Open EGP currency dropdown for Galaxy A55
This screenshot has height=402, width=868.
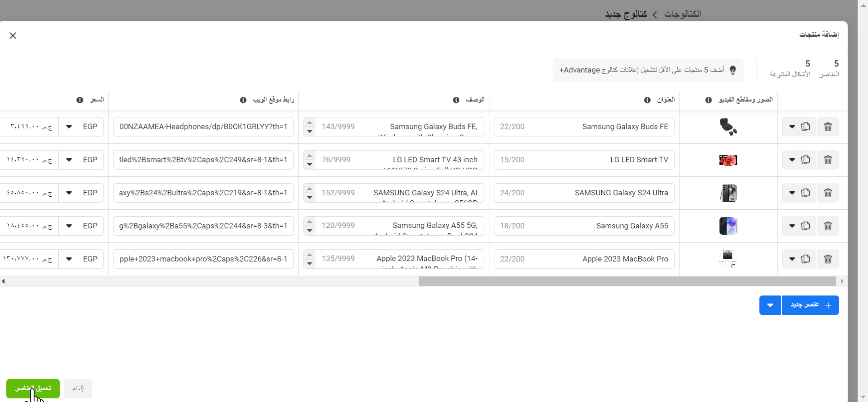pos(81,226)
